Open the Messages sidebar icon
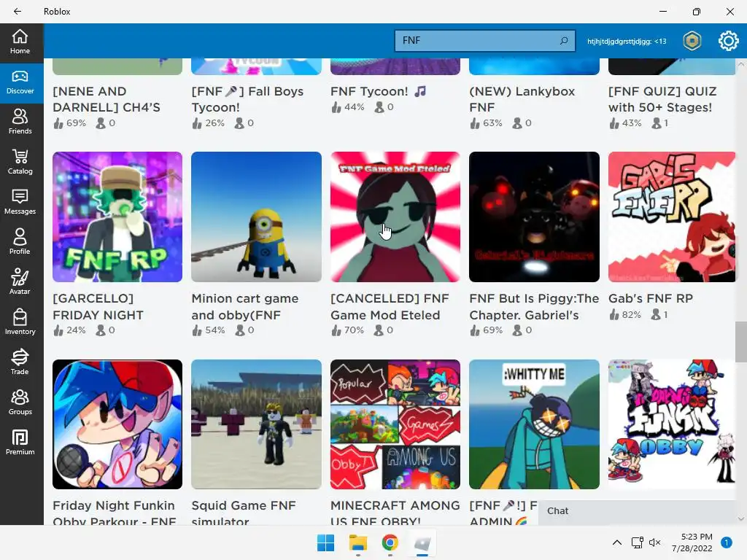This screenshot has height=560, width=747. click(x=20, y=203)
